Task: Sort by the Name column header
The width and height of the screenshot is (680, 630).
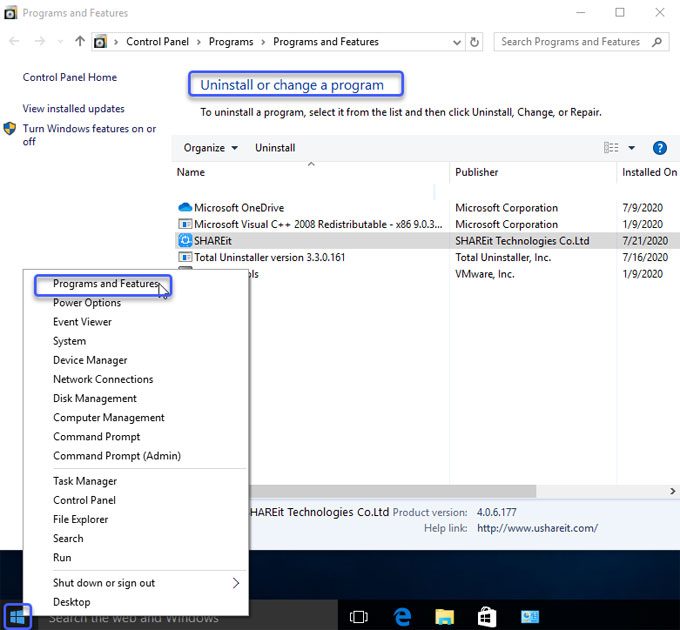Action: point(311,172)
